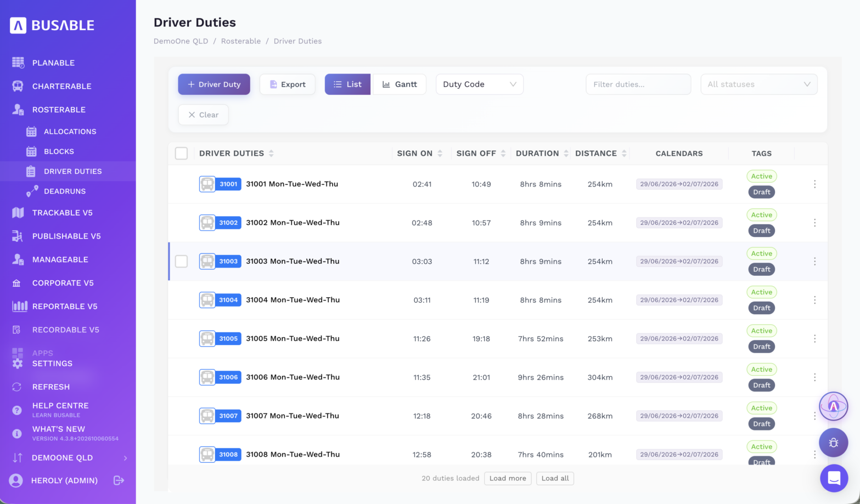Open the AI assistant floating icon

click(834, 406)
